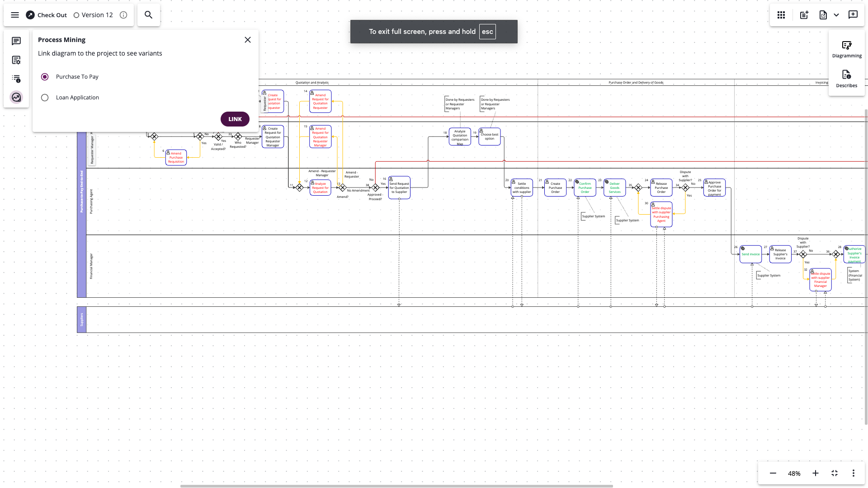Select the Purchase To Pay radio option
Image resolution: width=868 pixels, height=488 pixels.
(x=45, y=77)
